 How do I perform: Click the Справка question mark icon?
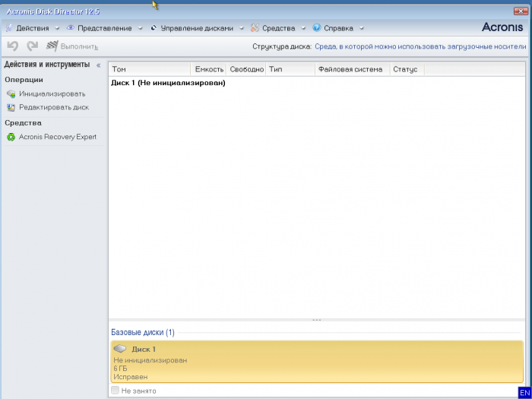click(x=316, y=28)
